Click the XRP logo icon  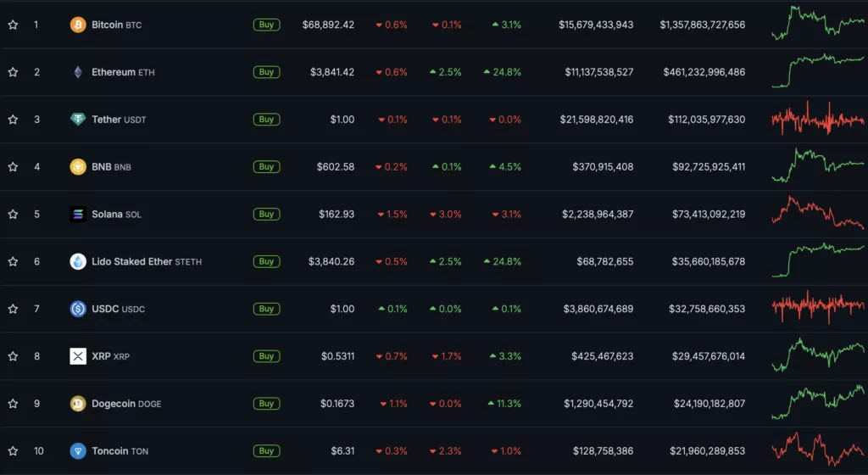click(78, 356)
